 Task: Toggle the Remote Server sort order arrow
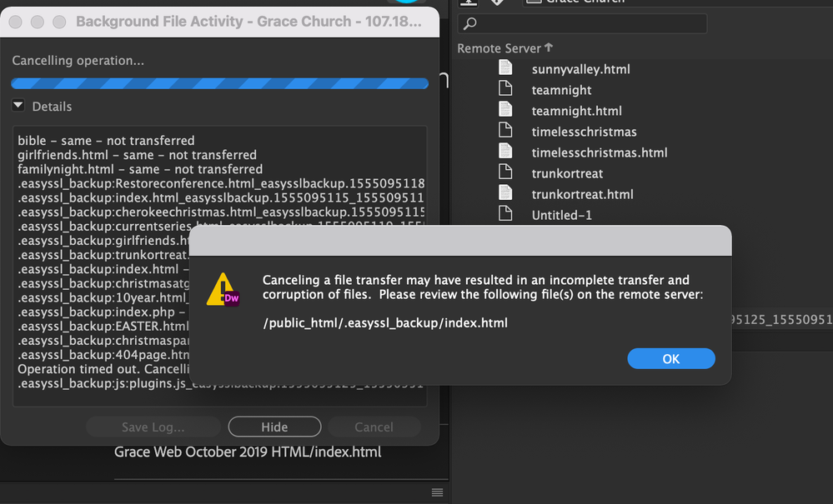click(x=549, y=47)
